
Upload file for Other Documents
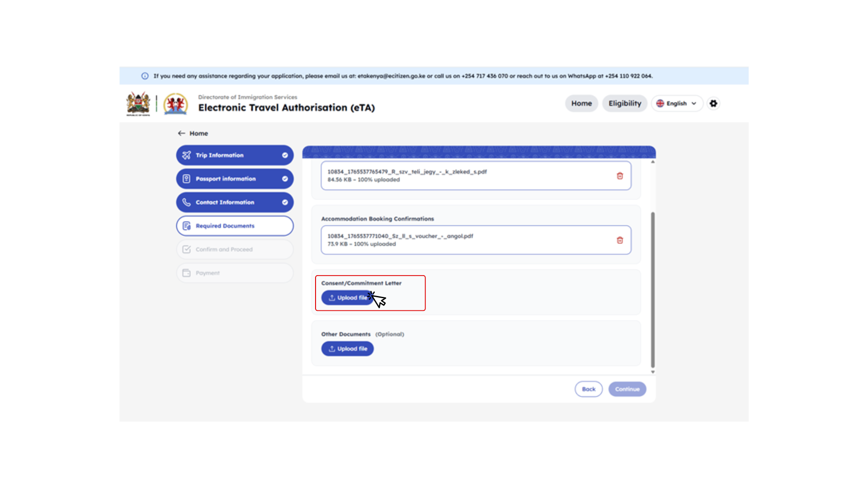(x=347, y=349)
